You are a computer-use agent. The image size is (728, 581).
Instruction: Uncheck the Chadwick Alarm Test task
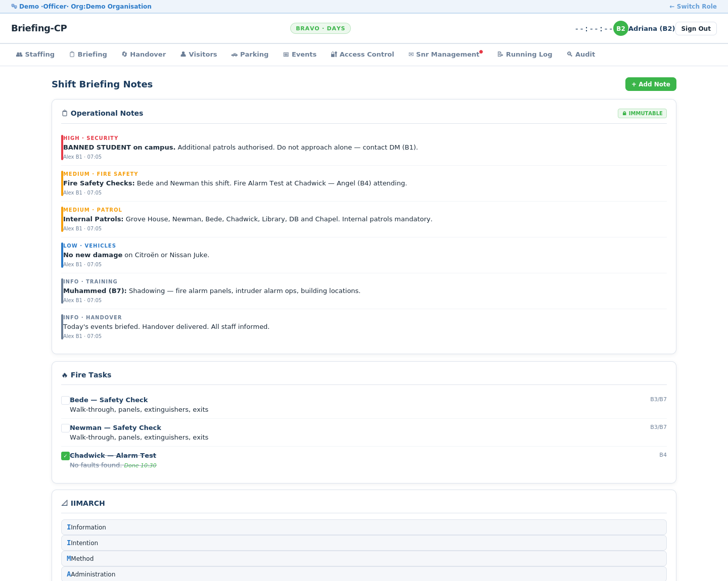65,456
